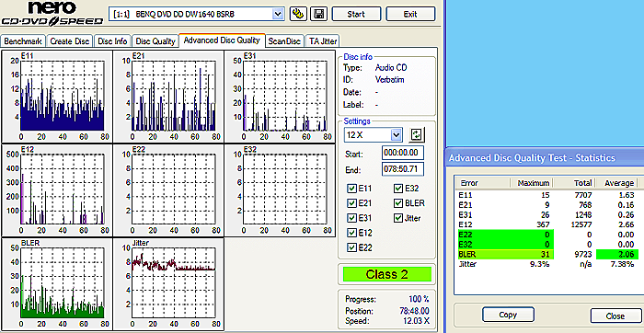Disable the BLER checkbox

[x=398, y=203]
